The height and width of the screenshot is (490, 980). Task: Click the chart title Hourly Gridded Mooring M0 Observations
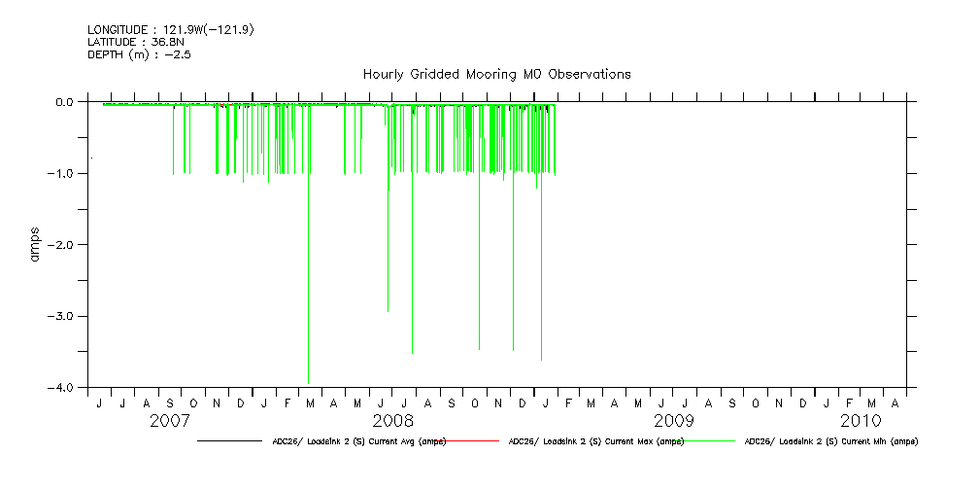pos(496,74)
